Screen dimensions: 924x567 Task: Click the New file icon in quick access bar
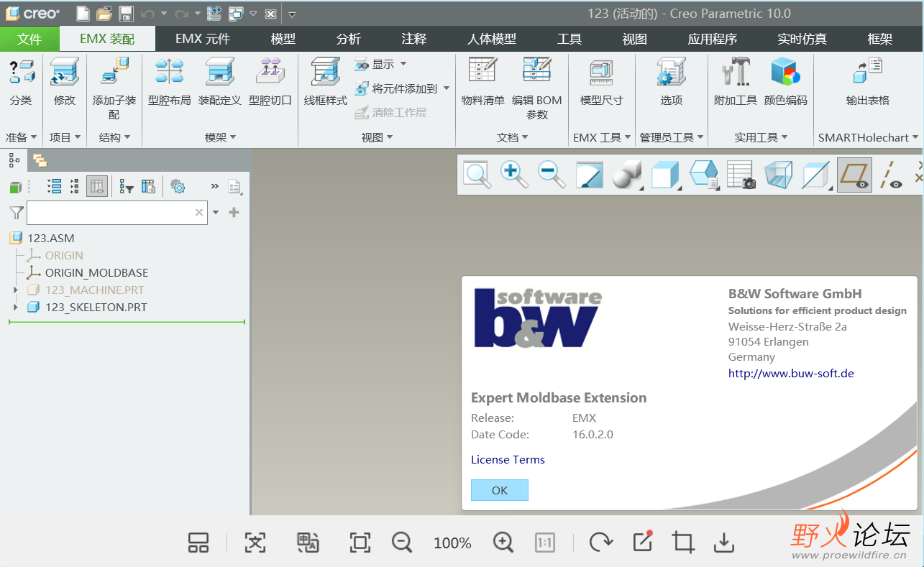pos(83,13)
